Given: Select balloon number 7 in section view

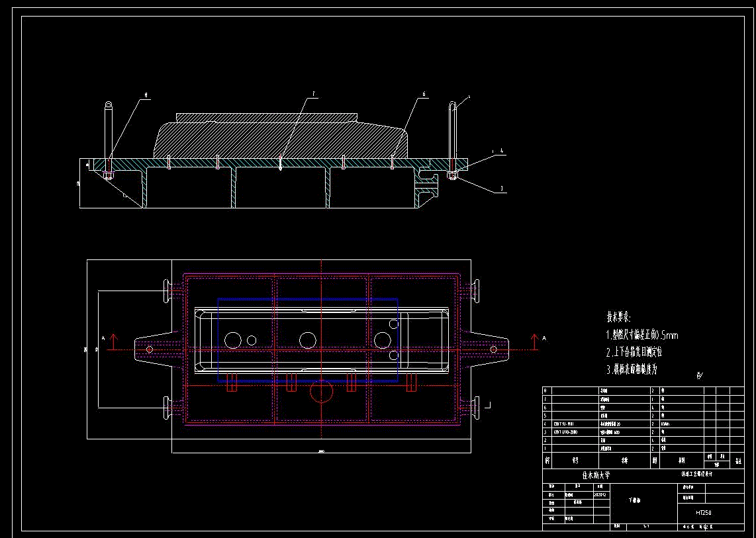Looking at the screenshot, I should tap(313, 95).
